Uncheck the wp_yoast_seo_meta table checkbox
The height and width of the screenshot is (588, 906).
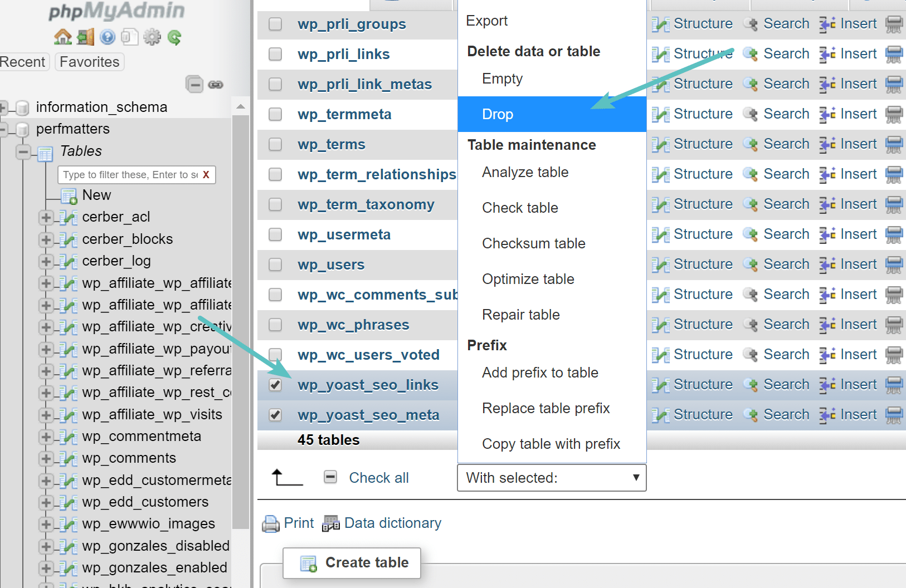click(x=275, y=415)
